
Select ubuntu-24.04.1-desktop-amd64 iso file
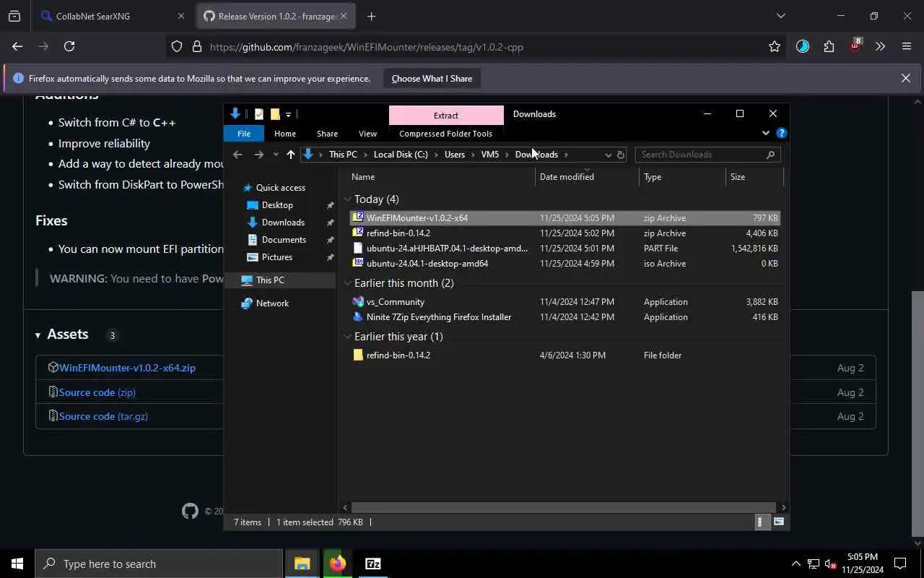565,264
